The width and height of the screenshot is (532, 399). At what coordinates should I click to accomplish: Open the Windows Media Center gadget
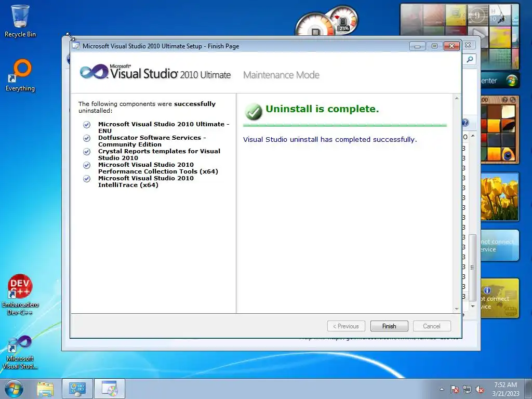click(x=500, y=81)
